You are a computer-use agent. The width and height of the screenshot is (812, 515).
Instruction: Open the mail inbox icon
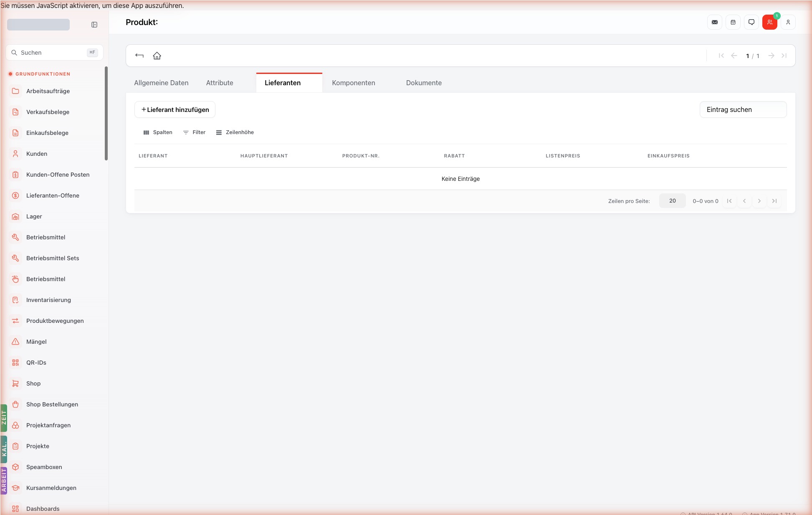click(x=715, y=22)
